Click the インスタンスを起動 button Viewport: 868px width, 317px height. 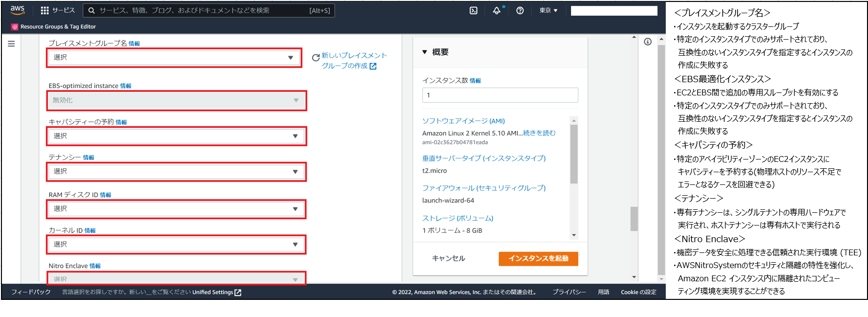(x=538, y=259)
